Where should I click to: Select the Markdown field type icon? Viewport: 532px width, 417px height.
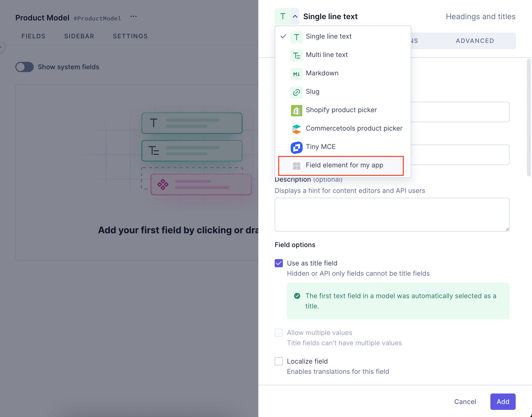click(296, 74)
